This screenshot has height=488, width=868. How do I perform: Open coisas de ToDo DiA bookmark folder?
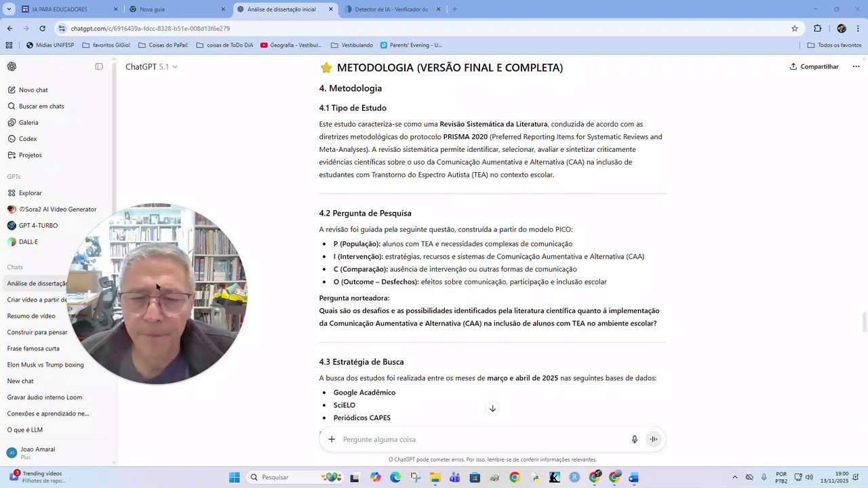[x=224, y=45]
